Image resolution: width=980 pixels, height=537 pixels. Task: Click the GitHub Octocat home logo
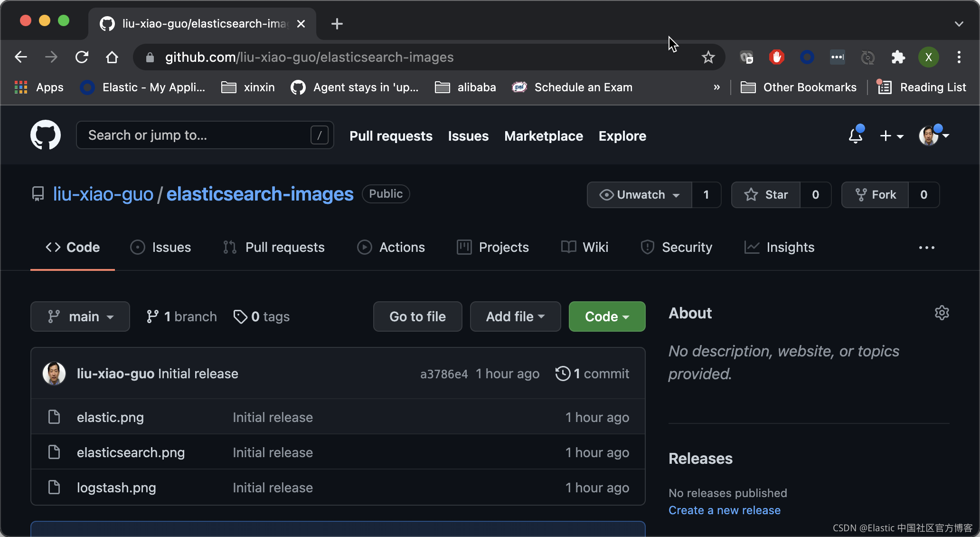click(x=46, y=135)
